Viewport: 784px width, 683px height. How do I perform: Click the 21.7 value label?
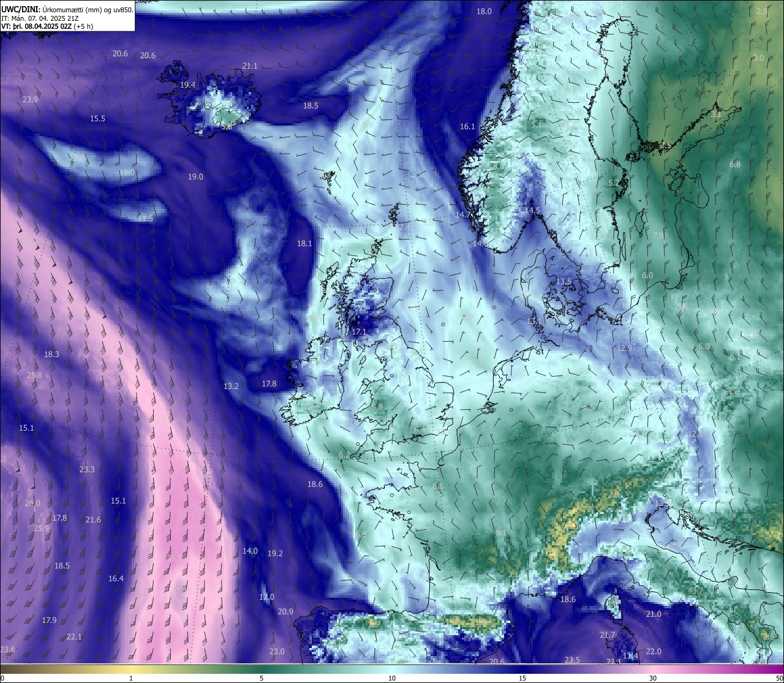point(607,635)
